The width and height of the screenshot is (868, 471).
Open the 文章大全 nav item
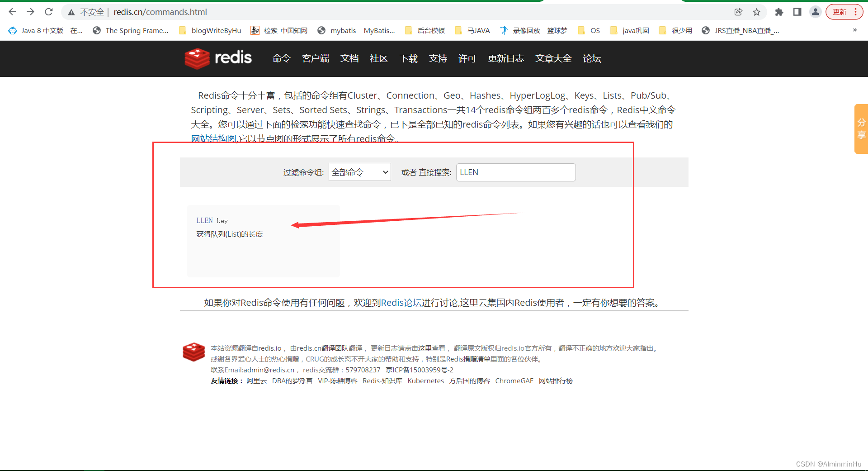[553, 58]
